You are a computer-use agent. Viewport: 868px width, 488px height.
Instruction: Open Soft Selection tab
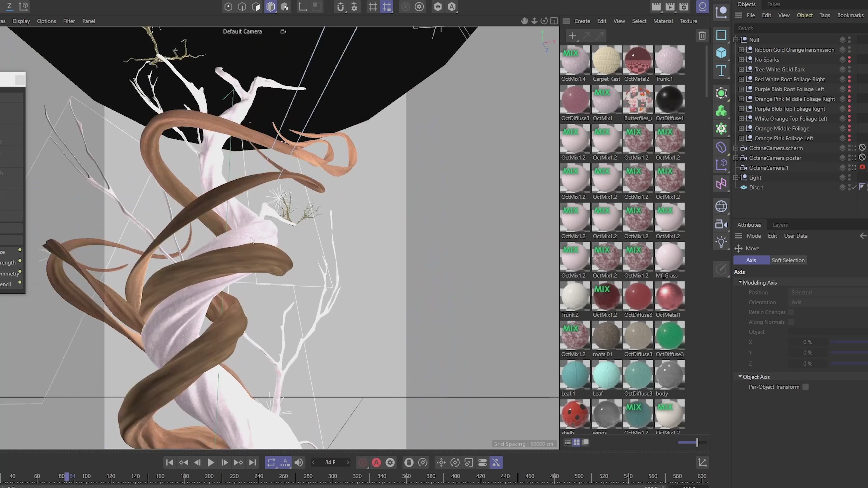pos(788,260)
